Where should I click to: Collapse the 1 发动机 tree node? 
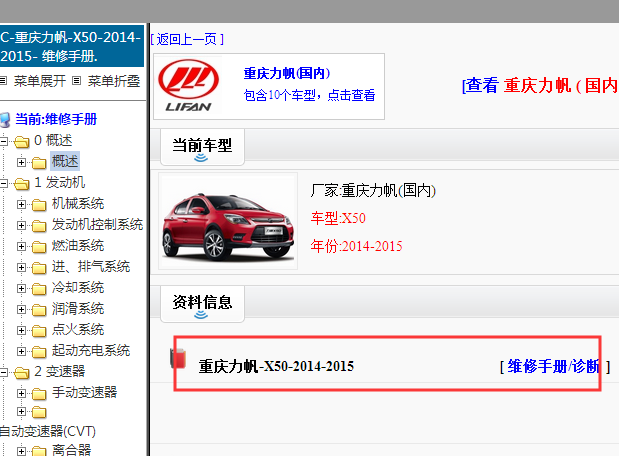[4, 183]
